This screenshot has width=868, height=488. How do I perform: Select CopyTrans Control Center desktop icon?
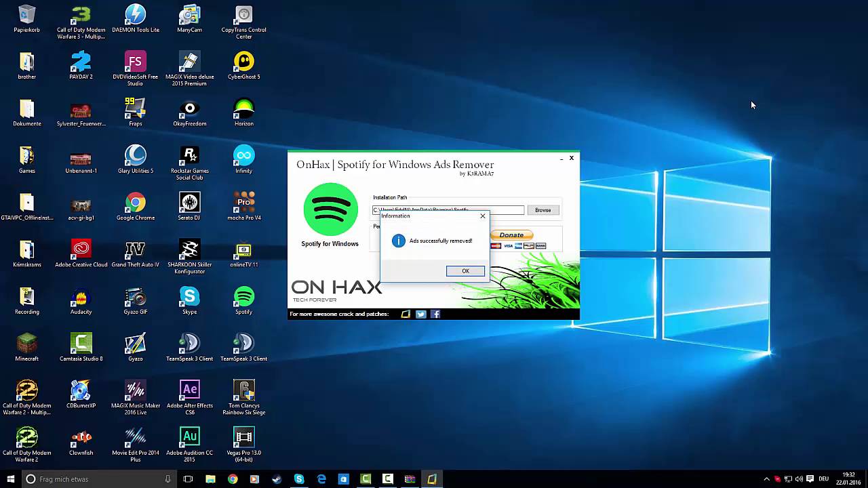[x=244, y=23]
